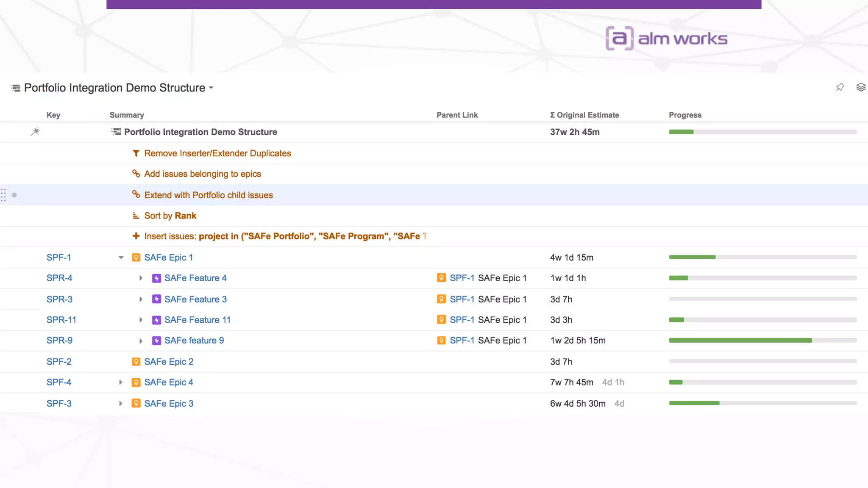Open the SPR-11 issue key link

pos(61,320)
